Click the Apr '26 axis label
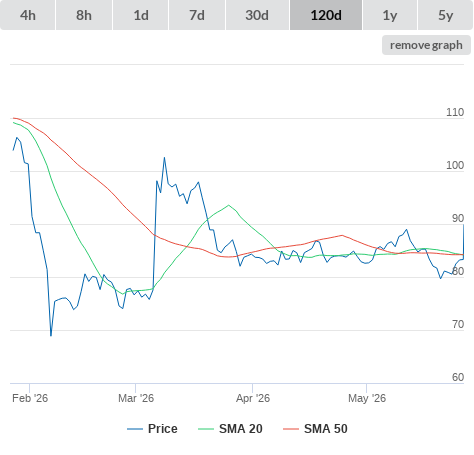 point(253,398)
